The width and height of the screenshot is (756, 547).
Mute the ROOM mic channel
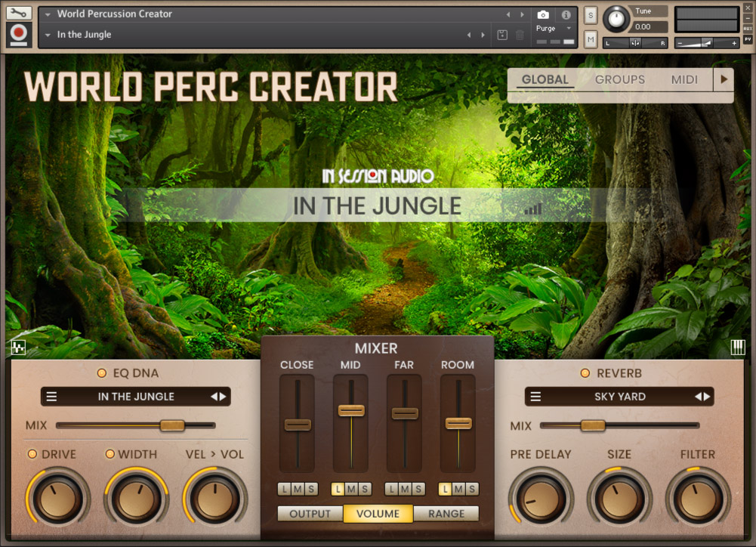(x=458, y=489)
